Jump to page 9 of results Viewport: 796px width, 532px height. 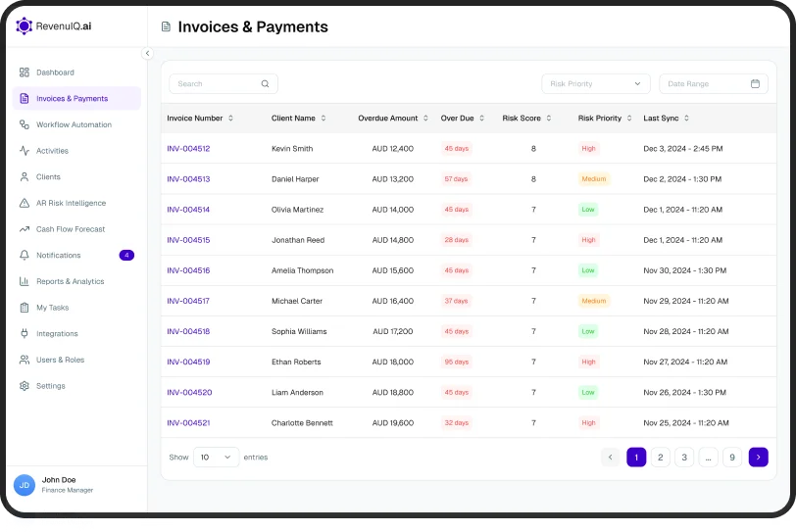[x=732, y=457]
